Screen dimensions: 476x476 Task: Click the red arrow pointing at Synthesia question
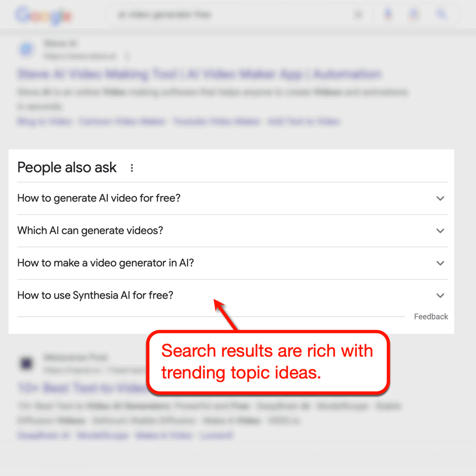224,313
